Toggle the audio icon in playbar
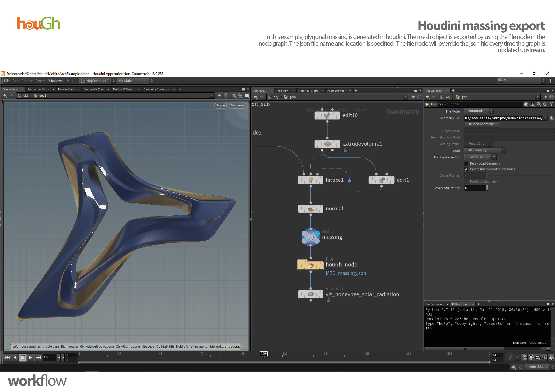The image size is (555, 392). click(545, 357)
